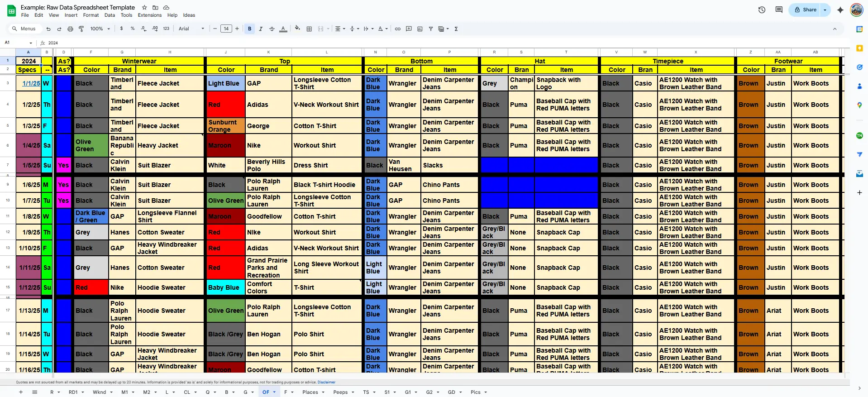Toggle italic formatting
868x397 pixels.
pos(261,29)
